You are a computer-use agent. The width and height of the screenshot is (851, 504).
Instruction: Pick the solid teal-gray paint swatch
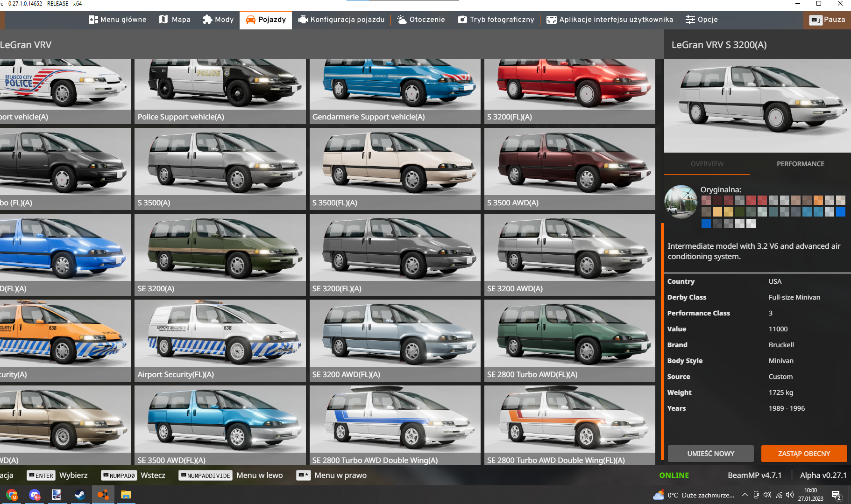click(773, 212)
